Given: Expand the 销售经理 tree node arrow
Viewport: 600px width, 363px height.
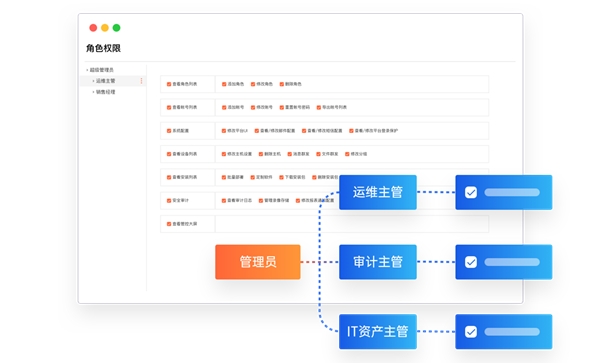Looking at the screenshot, I should [x=93, y=92].
